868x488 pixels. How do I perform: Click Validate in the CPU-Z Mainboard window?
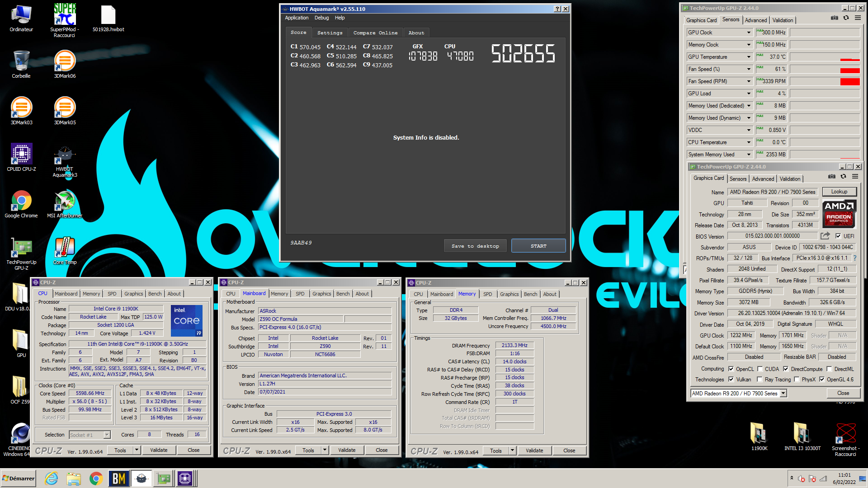click(347, 450)
